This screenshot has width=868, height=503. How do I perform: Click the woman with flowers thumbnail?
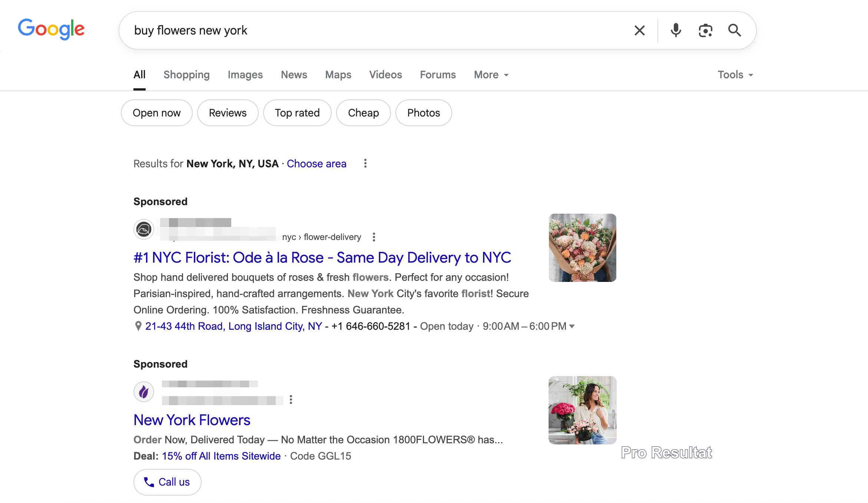(582, 410)
